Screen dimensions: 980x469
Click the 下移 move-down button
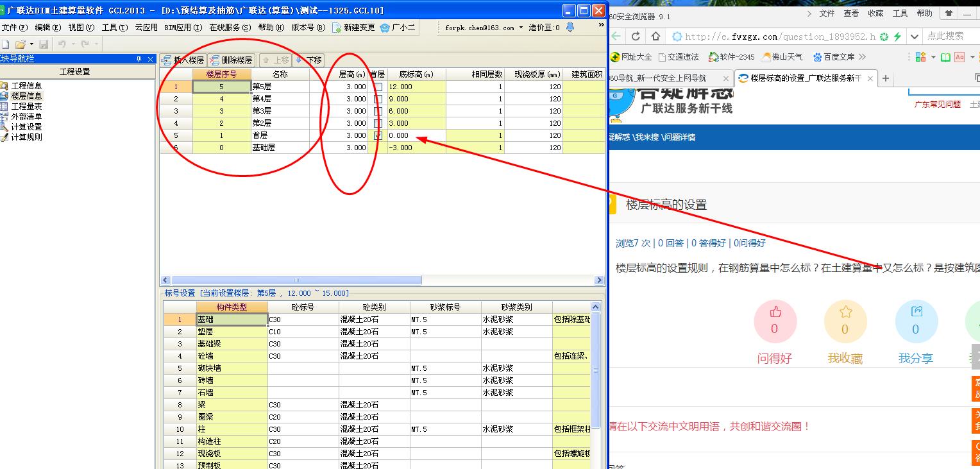(308, 60)
